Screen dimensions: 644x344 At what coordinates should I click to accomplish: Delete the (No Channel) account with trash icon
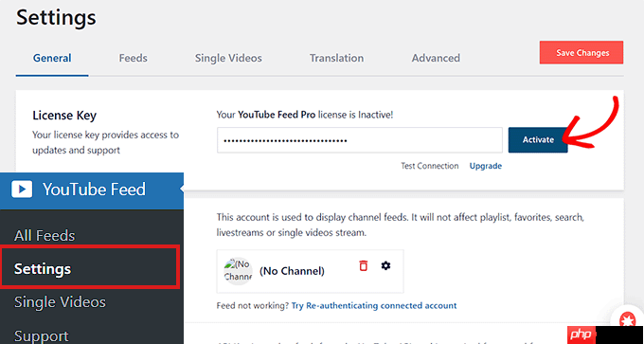pyautogui.click(x=363, y=266)
